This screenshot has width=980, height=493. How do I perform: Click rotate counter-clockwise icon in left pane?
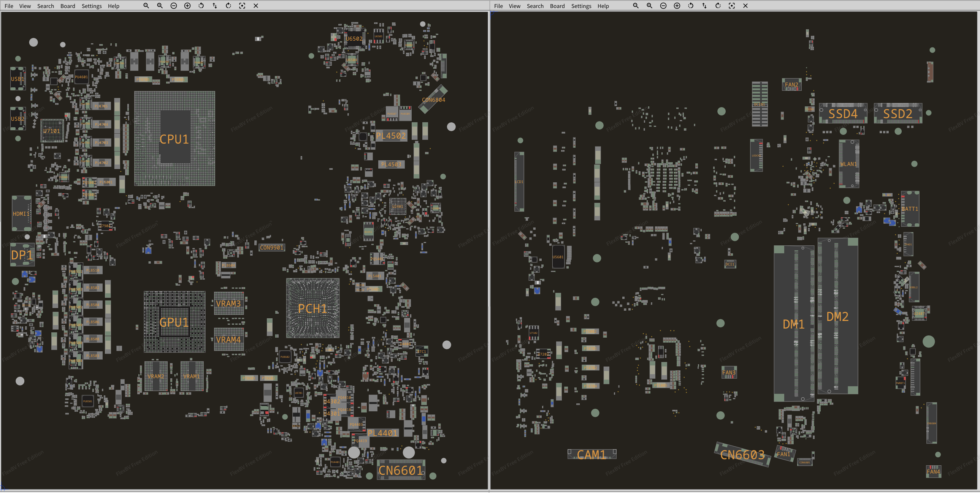201,6
